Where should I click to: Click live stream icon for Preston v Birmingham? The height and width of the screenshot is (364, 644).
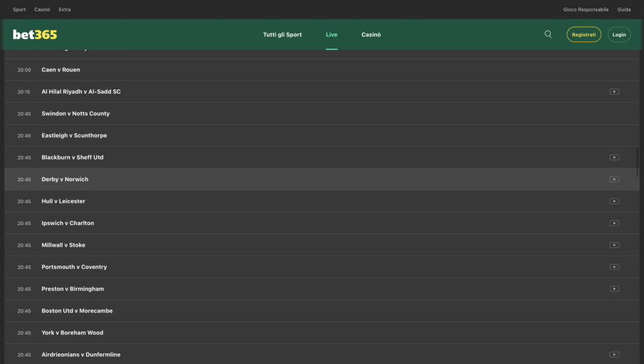(x=614, y=289)
